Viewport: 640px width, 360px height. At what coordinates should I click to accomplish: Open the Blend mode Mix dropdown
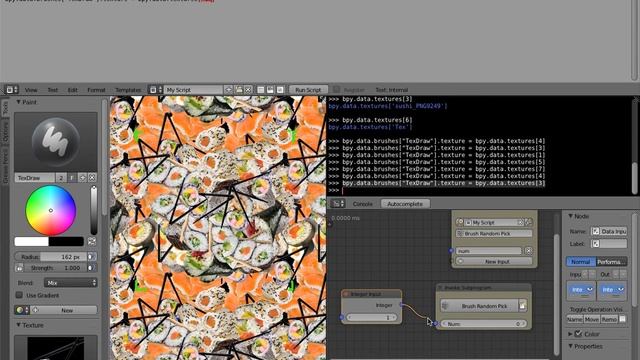pyautogui.click(x=71, y=283)
